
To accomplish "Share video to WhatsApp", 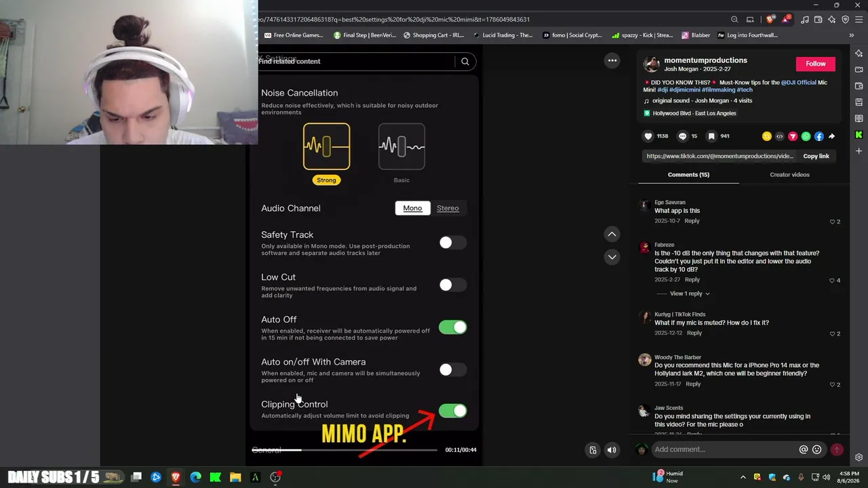I will point(806,136).
